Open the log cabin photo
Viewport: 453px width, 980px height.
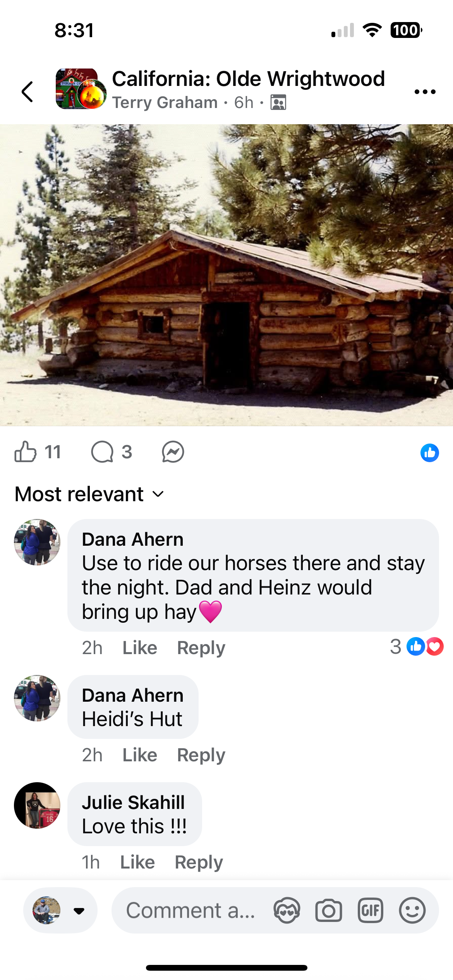tap(226, 275)
